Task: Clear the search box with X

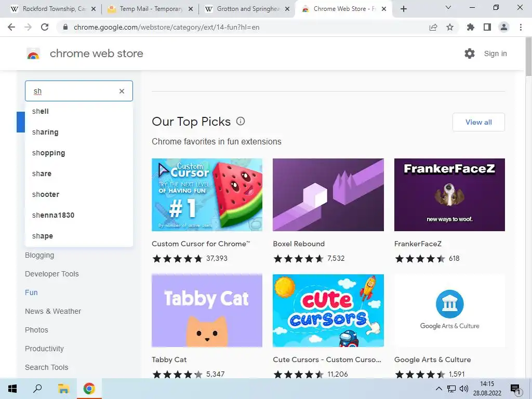Action: [122, 91]
